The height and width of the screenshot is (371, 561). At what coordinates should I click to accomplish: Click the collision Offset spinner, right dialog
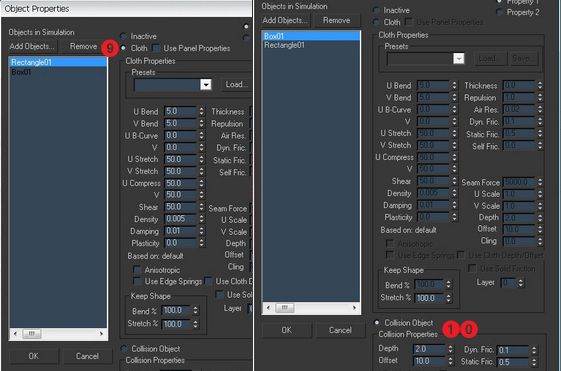[x=450, y=361]
